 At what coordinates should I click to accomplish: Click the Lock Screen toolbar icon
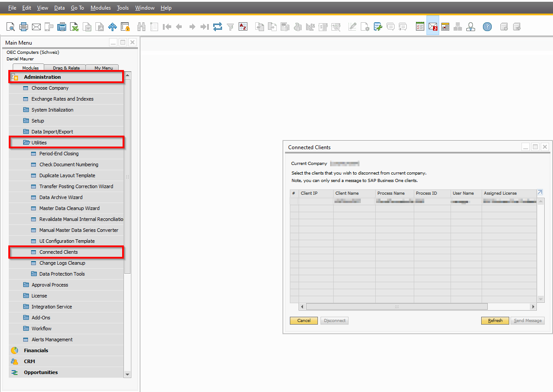125,27
